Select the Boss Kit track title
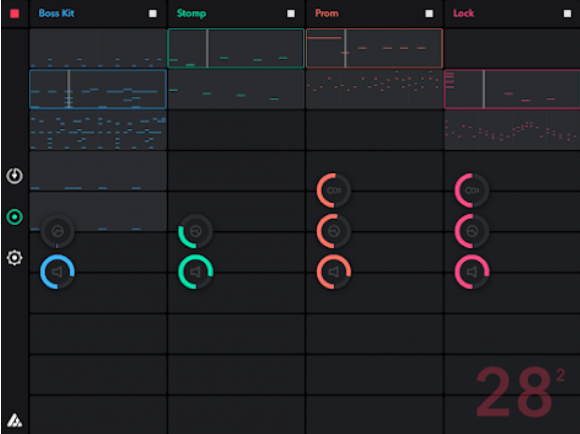Screen dimensions: 580x434 pos(57,13)
